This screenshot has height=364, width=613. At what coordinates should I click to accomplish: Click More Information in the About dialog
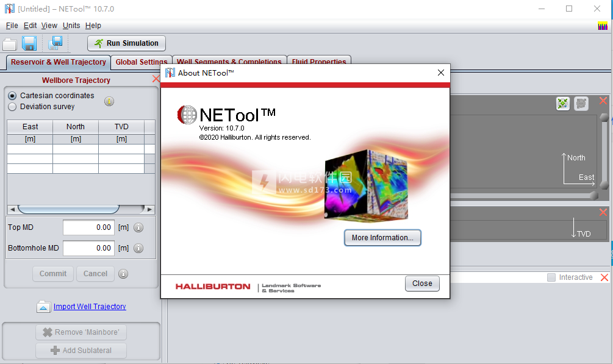[x=382, y=238]
